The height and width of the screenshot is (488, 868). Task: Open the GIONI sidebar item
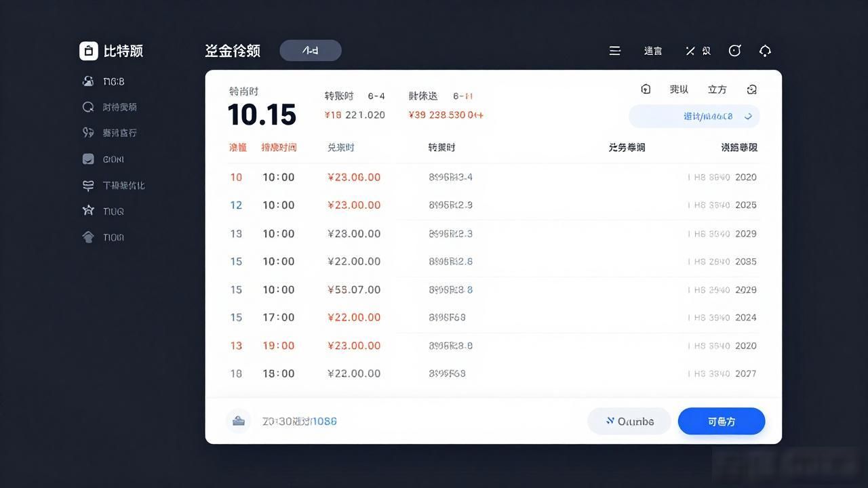103,159
